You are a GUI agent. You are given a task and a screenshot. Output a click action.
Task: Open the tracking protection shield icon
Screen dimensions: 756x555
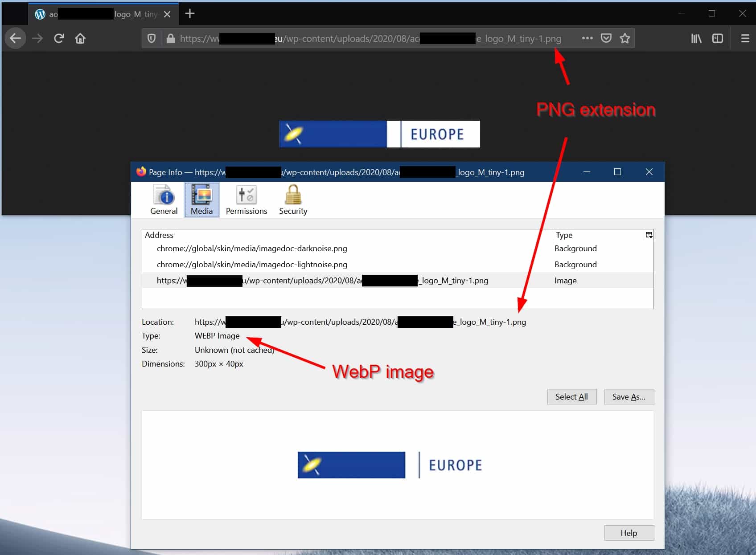point(152,39)
